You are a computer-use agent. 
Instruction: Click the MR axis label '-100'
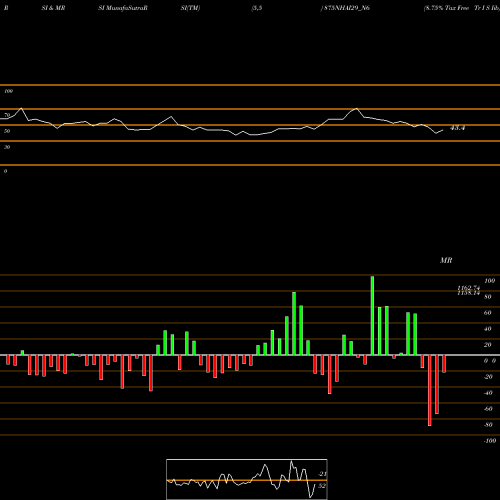(x=489, y=441)
